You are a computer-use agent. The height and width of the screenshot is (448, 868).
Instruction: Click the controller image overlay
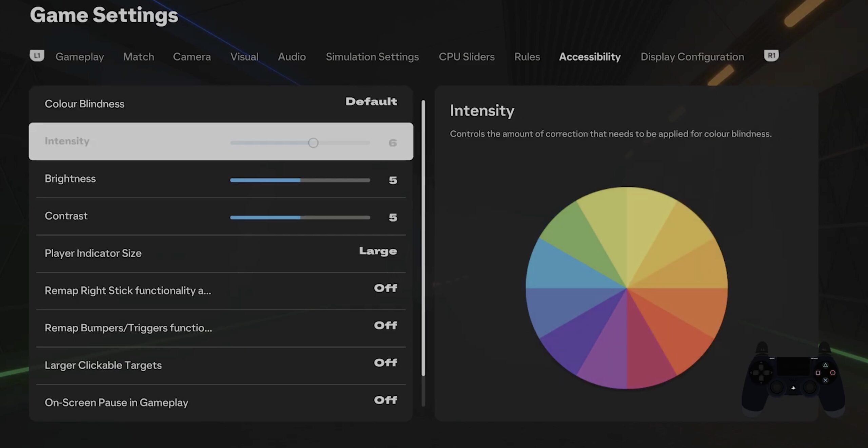point(793,379)
